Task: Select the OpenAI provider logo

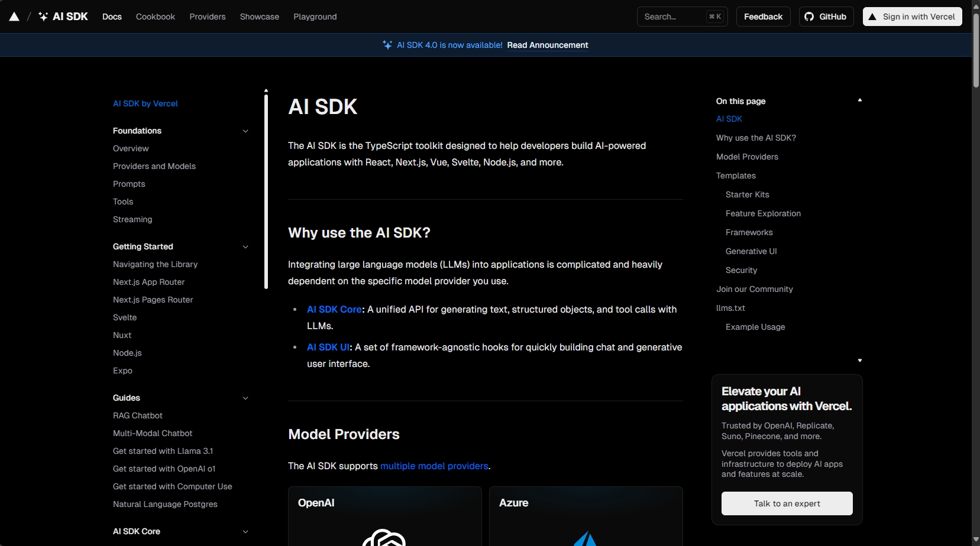Action: [x=384, y=538]
